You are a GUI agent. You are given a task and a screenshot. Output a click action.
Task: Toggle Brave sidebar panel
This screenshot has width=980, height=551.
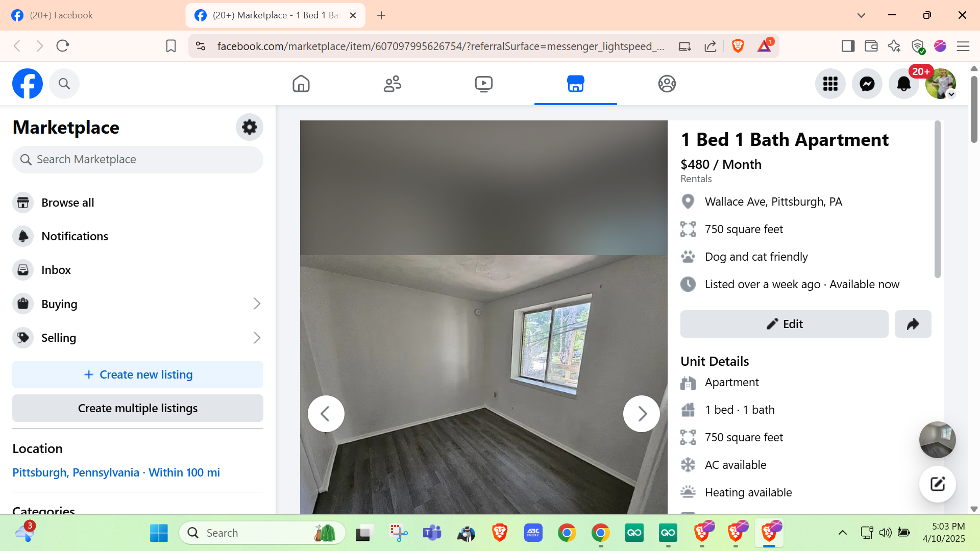(x=848, y=46)
